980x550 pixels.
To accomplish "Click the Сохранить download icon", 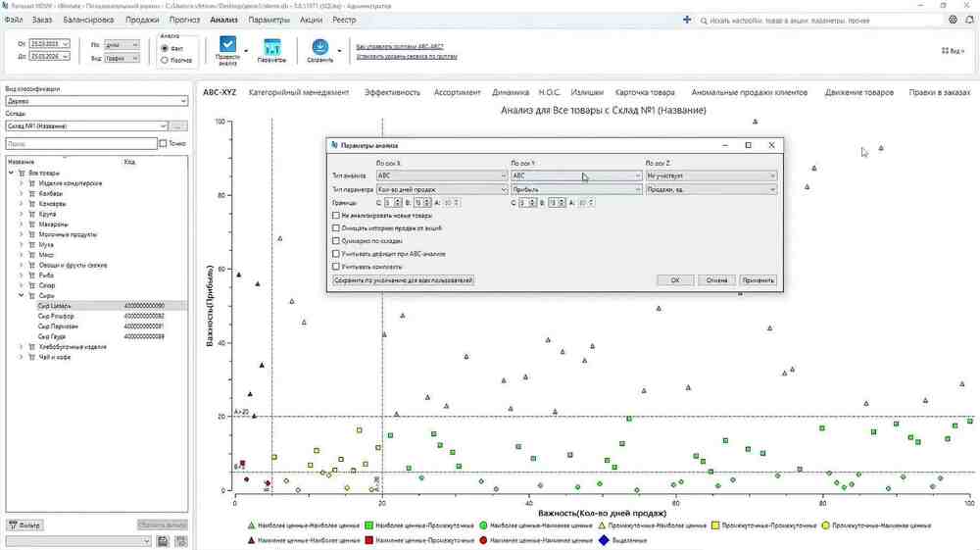I will coord(320,47).
